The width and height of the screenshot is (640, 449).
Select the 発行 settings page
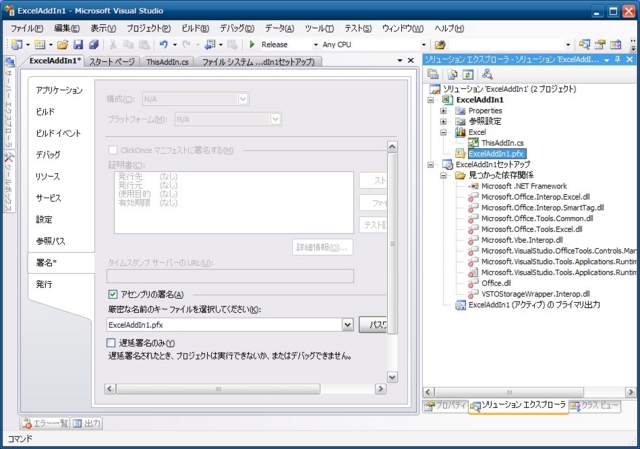point(44,284)
